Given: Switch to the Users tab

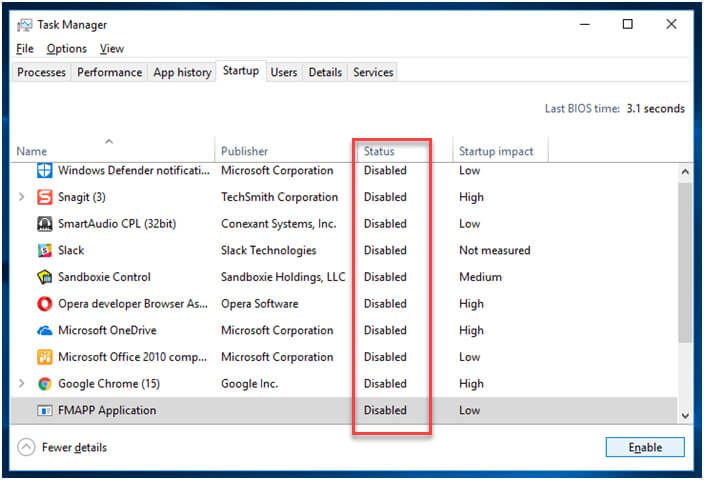Looking at the screenshot, I should (284, 72).
